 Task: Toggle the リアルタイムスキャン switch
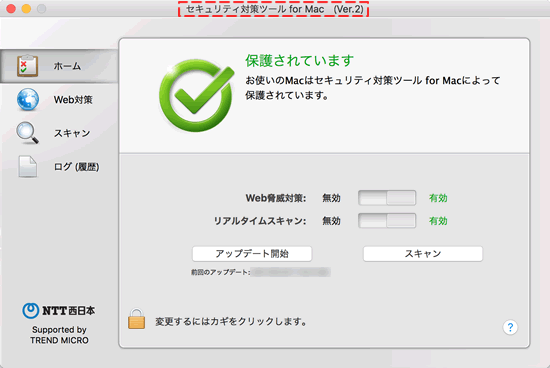387,221
